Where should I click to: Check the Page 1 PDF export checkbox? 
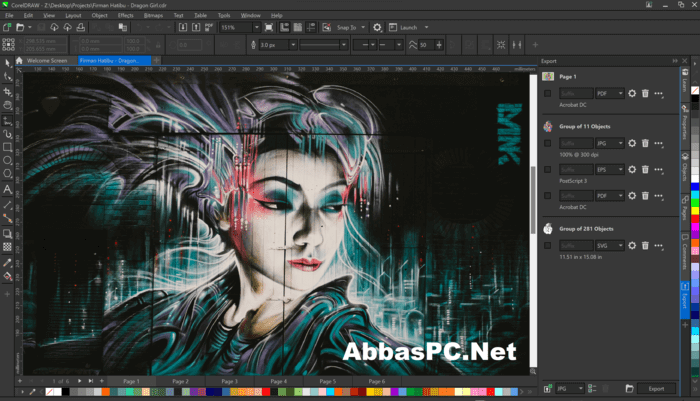coord(547,93)
